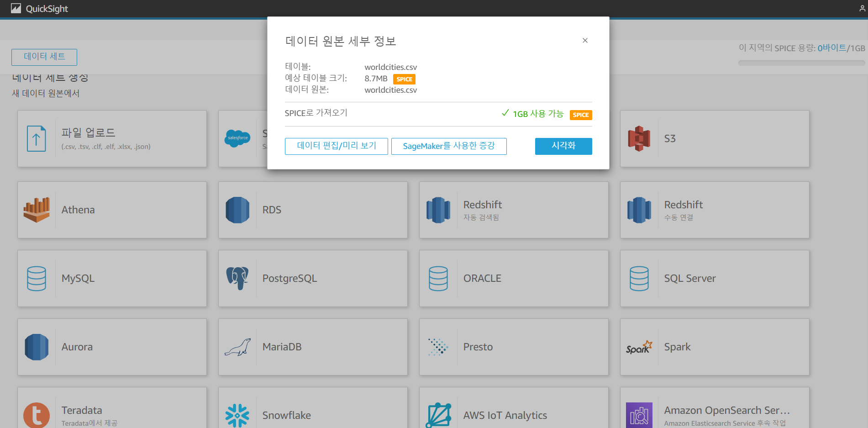Select the Athena label
The width and height of the screenshot is (868, 428).
tap(78, 210)
